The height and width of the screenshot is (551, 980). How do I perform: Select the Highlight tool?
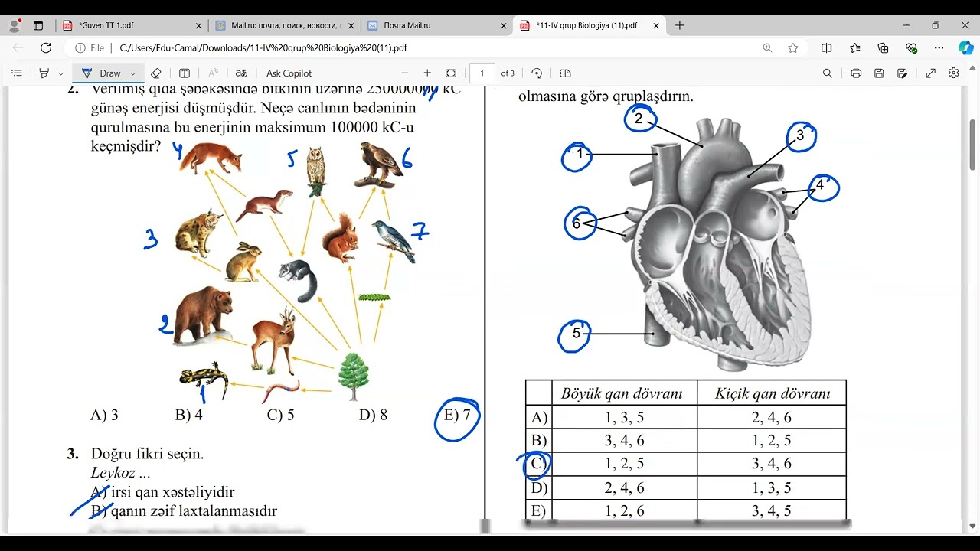pos(44,73)
